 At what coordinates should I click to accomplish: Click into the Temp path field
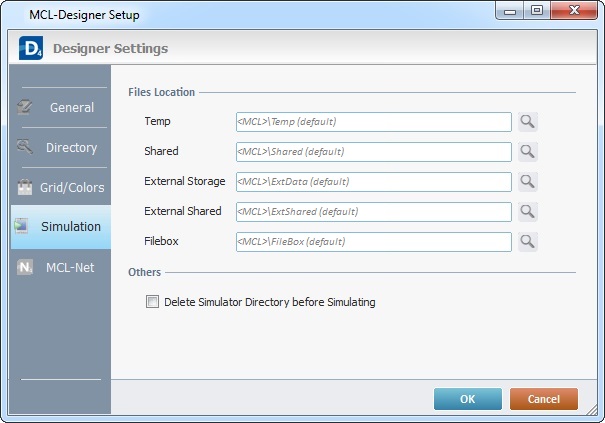pos(373,122)
